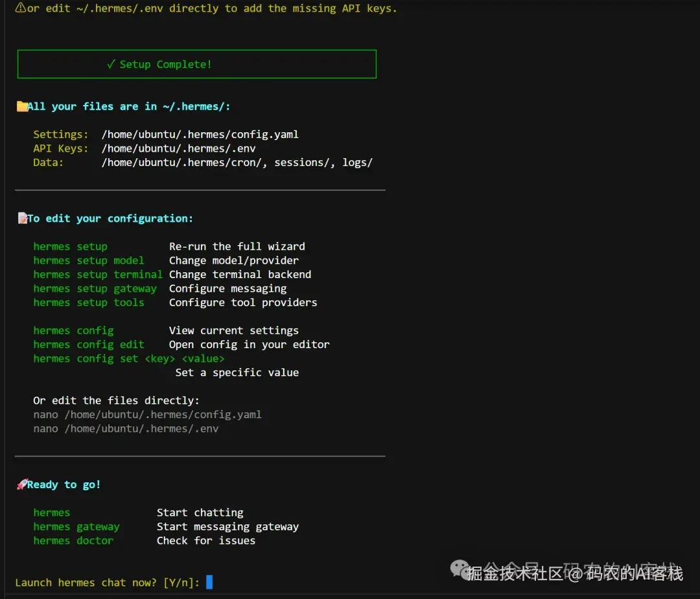This screenshot has height=599, width=700.
Task: Click 'View current settings' description
Action: pos(234,331)
